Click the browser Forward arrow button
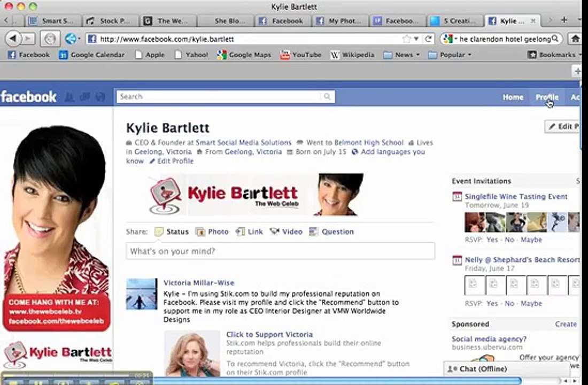588x385 pixels. tap(27, 38)
